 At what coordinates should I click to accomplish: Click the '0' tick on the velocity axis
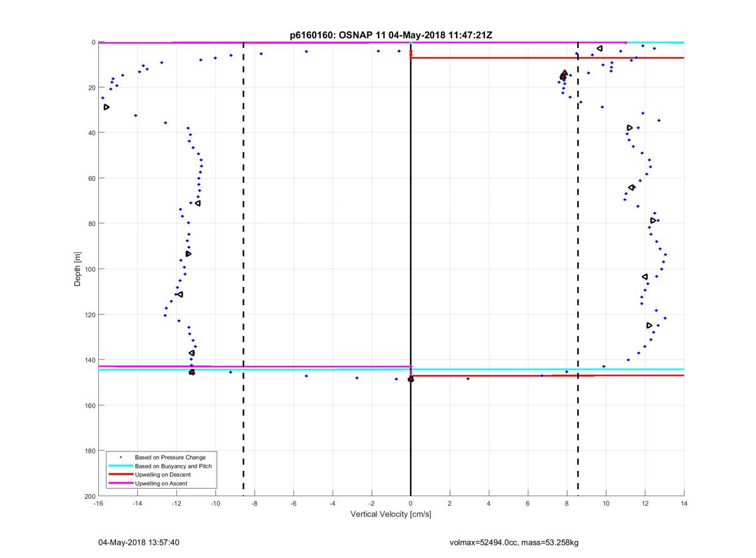click(x=411, y=503)
